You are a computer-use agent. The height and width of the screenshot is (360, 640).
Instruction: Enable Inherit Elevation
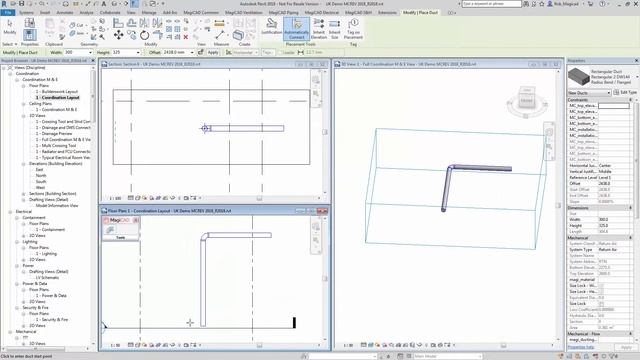click(x=318, y=29)
